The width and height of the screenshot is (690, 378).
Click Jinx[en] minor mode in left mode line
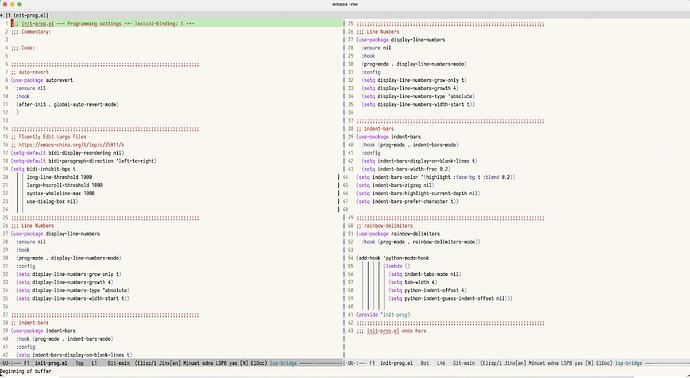point(170,363)
